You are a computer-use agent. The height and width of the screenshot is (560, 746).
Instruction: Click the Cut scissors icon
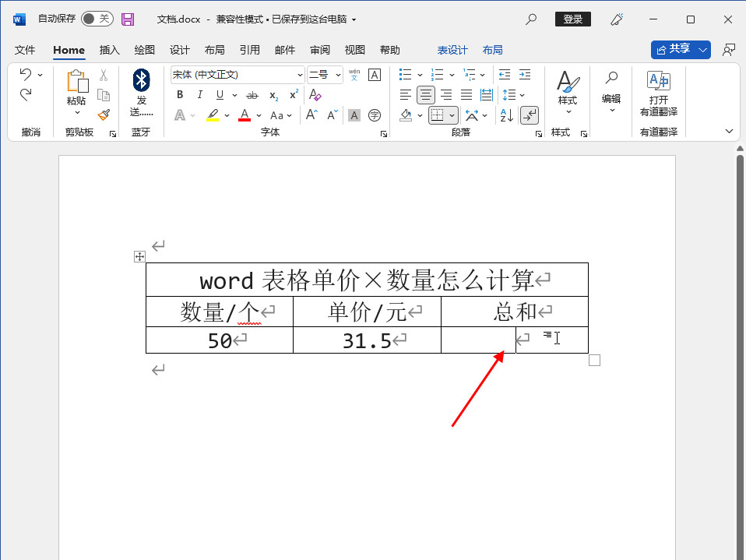tap(104, 75)
